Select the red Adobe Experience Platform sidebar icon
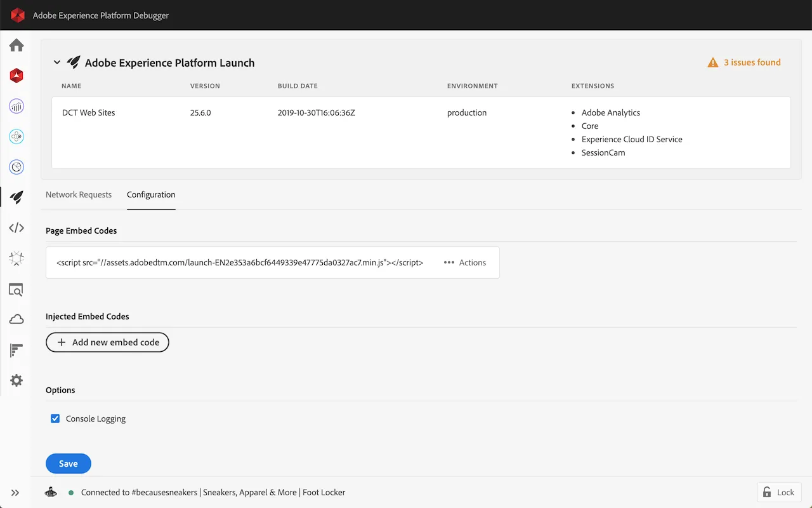This screenshot has height=508, width=812. (x=16, y=76)
